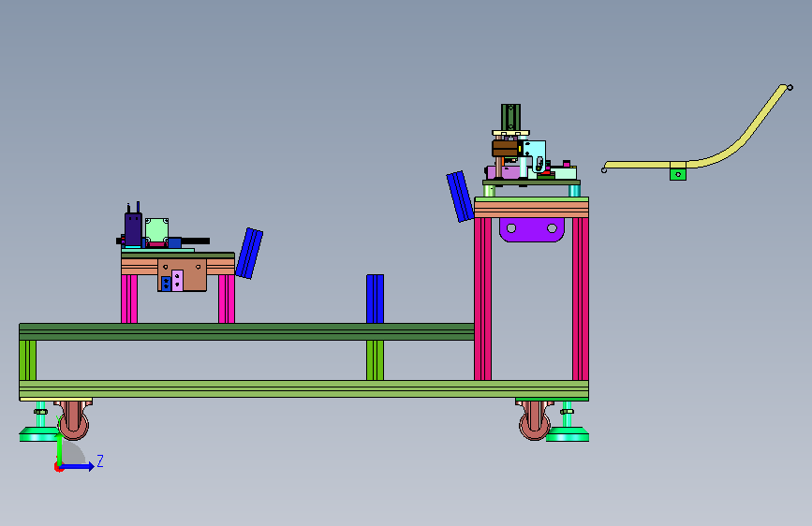Select the left green leveling foot pad
The width and height of the screenshot is (812, 526).
click(39, 434)
